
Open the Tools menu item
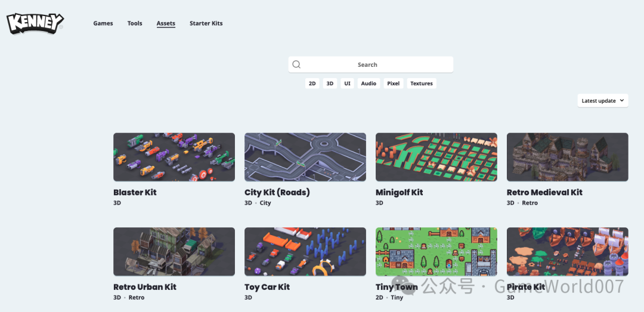tap(135, 23)
